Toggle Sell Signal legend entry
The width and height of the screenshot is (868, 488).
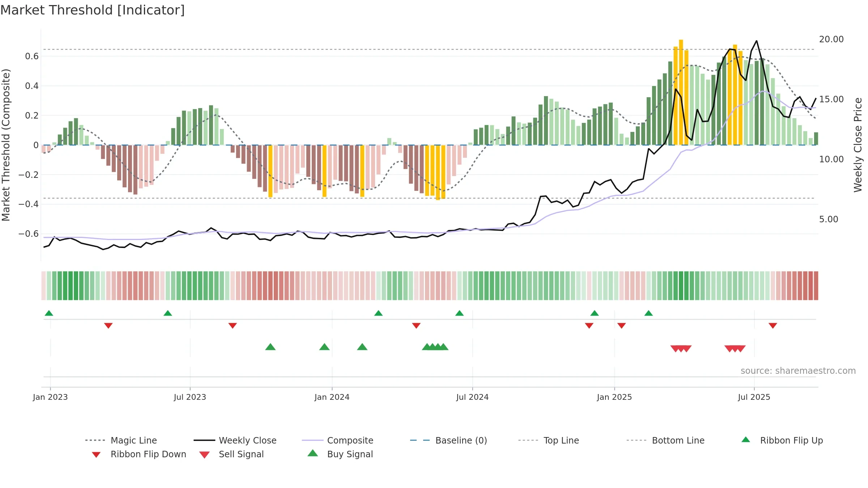[231, 454]
